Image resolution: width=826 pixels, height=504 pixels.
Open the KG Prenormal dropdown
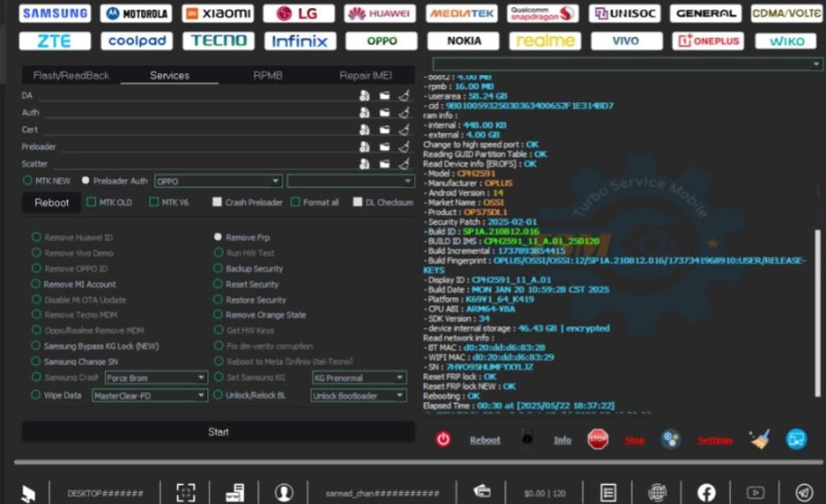[x=359, y=377]
